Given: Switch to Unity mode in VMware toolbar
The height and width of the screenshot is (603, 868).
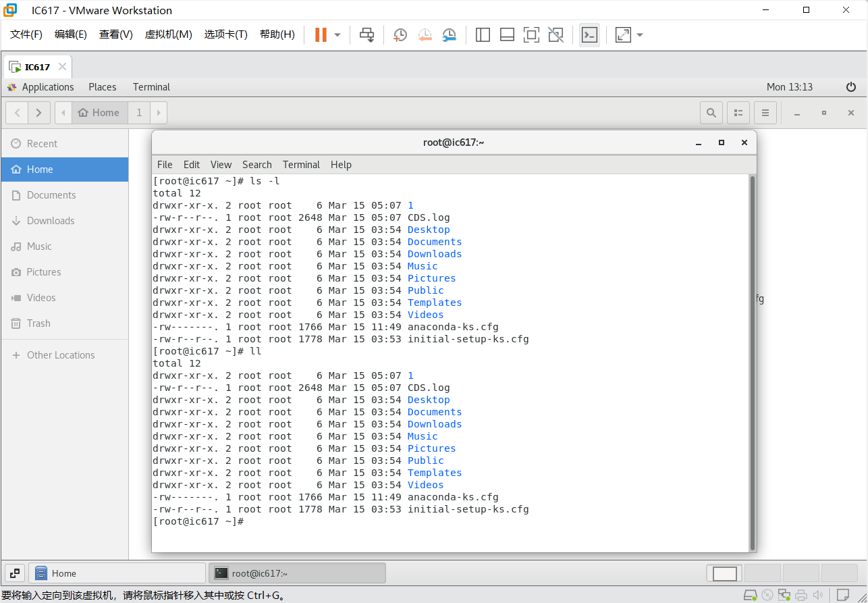Looking at the screenshot, I should [555, 34].
